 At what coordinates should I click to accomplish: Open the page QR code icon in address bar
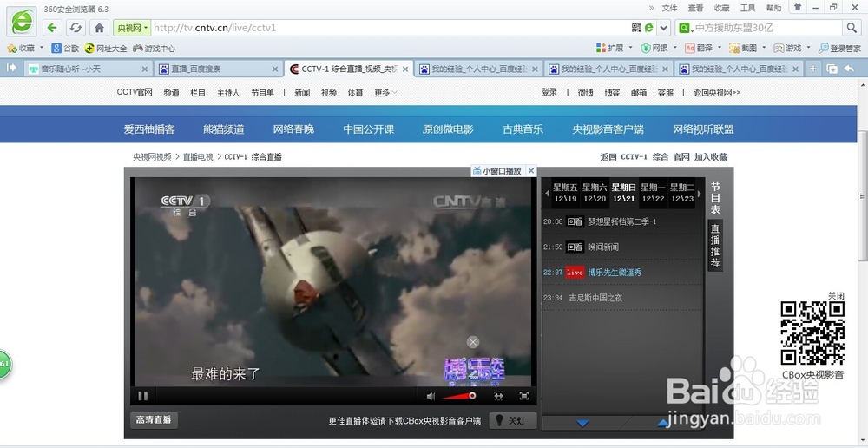click(636, 28)
